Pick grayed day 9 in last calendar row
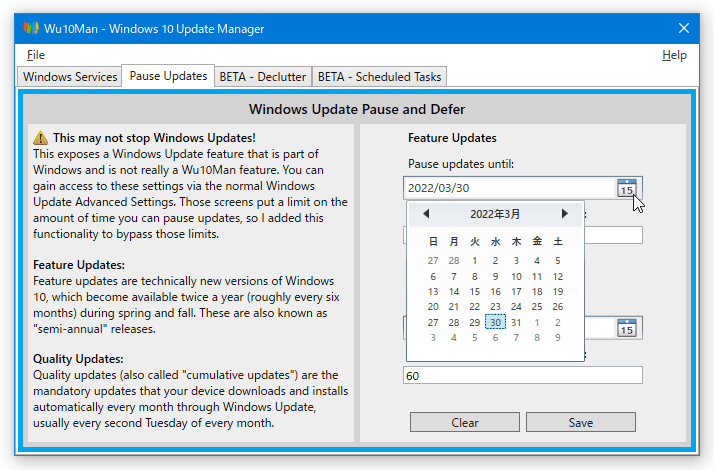Image resolution: width=714 pixels, height=470 pixels. click(558, 337)
